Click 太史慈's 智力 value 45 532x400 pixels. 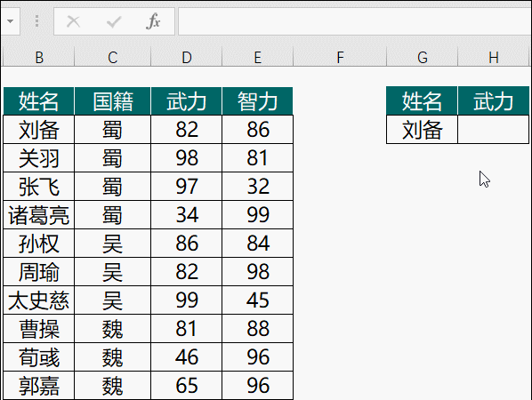(257, 300)
